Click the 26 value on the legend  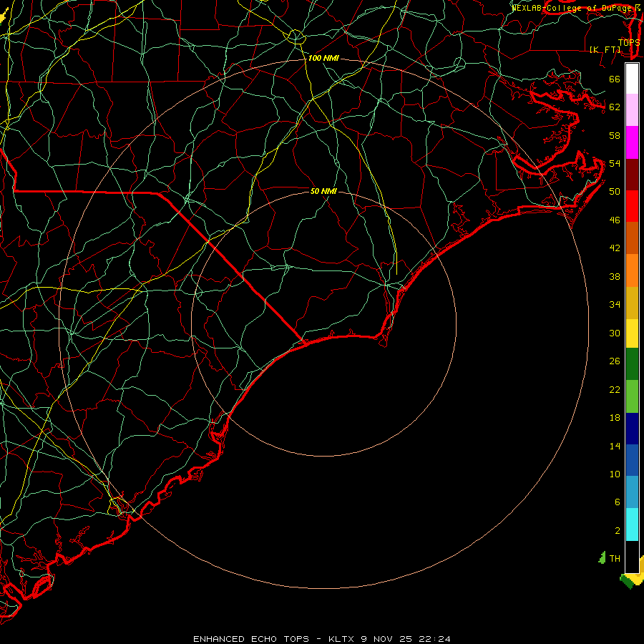[615, 361]
